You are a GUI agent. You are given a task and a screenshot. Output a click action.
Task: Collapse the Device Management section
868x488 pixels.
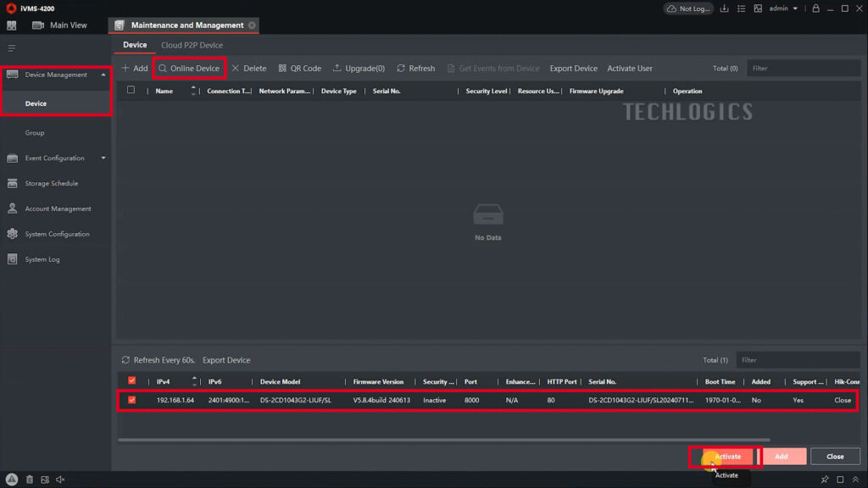pyautogui.click(x=103, y=75)
